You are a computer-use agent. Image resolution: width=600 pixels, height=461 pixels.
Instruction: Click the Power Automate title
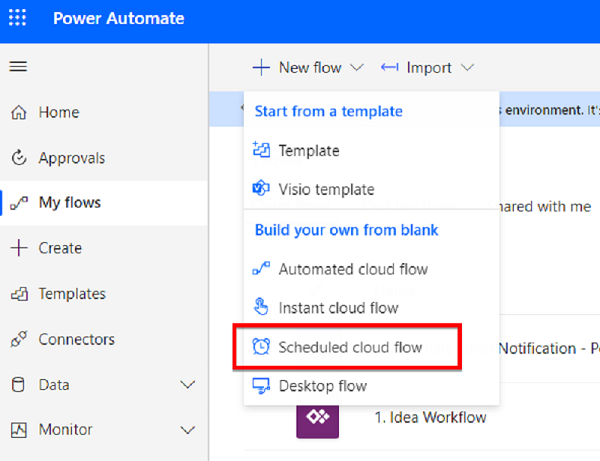coord(119,18)
